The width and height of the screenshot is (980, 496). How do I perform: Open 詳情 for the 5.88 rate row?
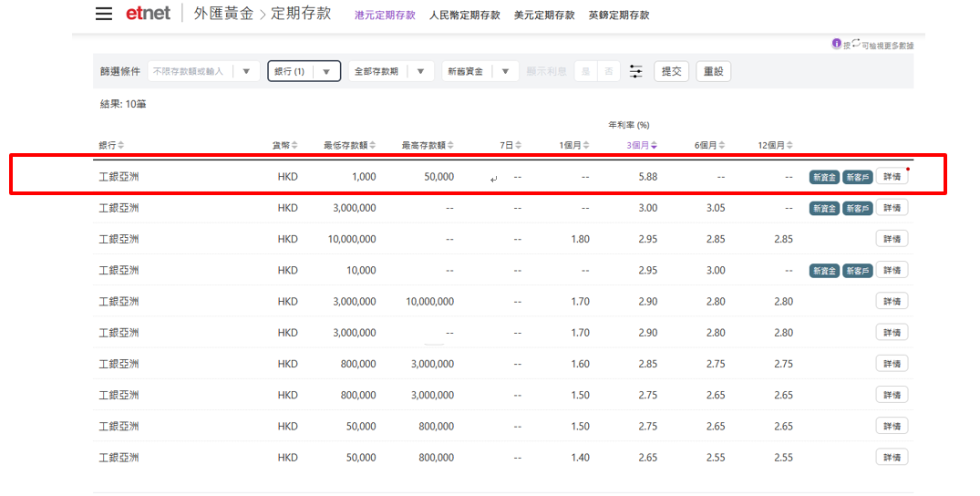coord(892,176)
